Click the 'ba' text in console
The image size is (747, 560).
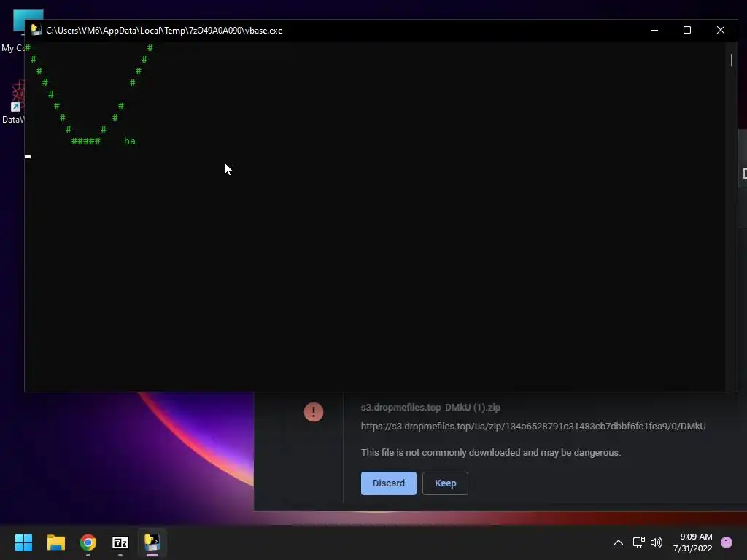130,141
